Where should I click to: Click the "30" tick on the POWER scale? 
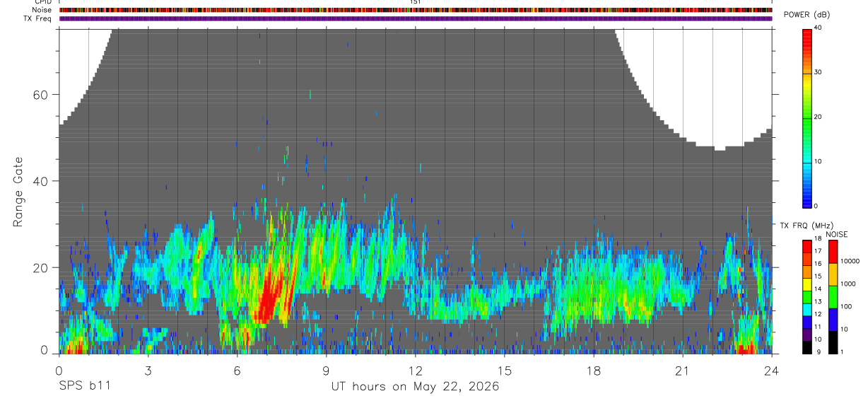point(819,72)
